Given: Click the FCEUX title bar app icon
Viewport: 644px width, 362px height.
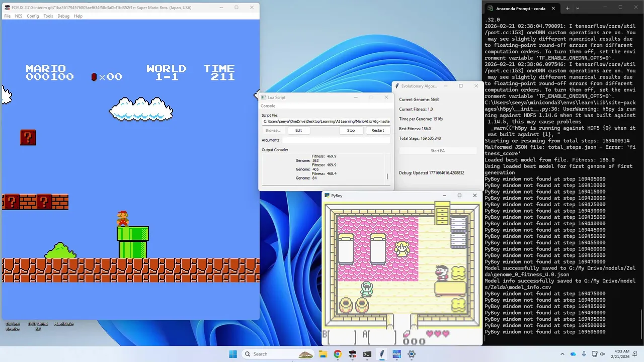Looking at the screenshot, I should (x=7, y=8).
